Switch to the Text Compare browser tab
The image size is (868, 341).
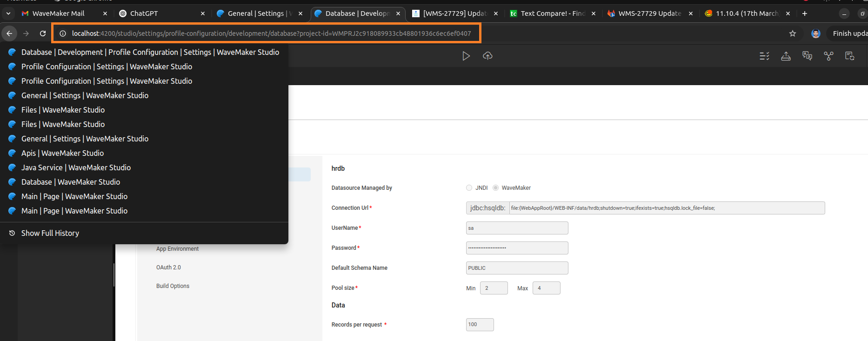pos(551,13)
